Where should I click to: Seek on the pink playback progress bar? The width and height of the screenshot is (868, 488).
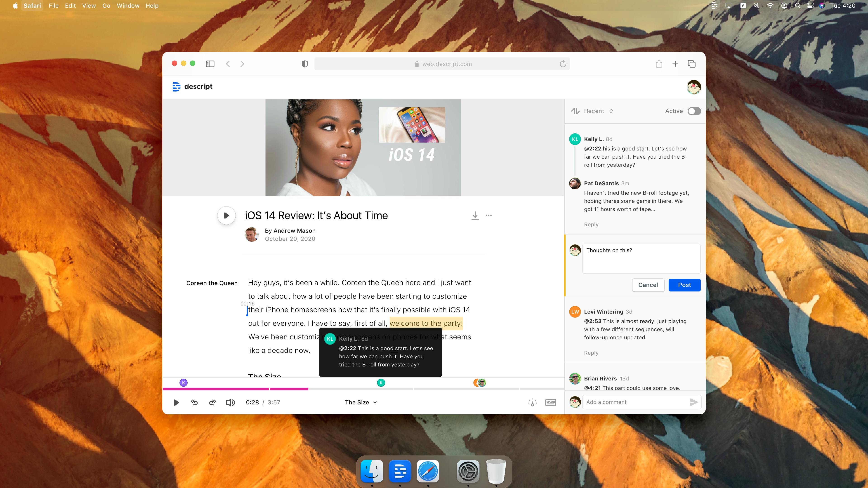pos(236,389)
